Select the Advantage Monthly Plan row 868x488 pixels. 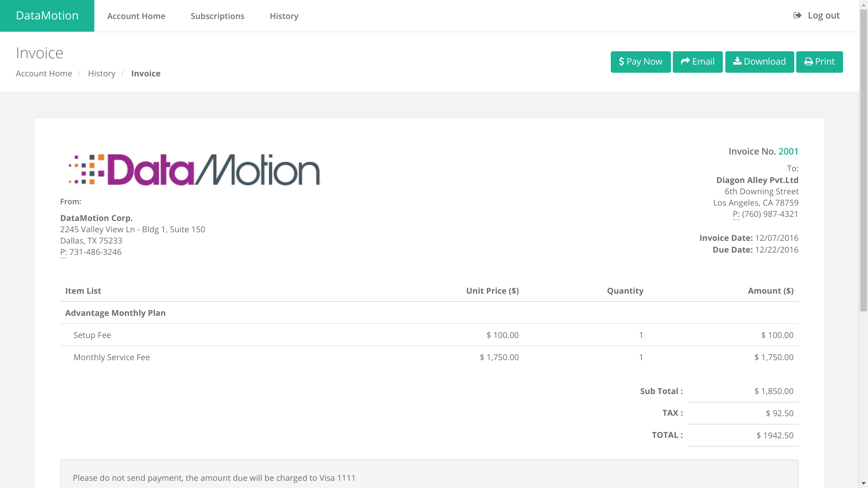pyautogui.click(x=429, y=313)
